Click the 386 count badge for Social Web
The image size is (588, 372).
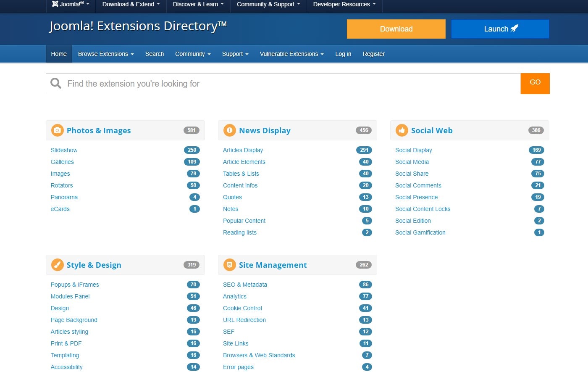pyautogui.click(x=536, y=130)
